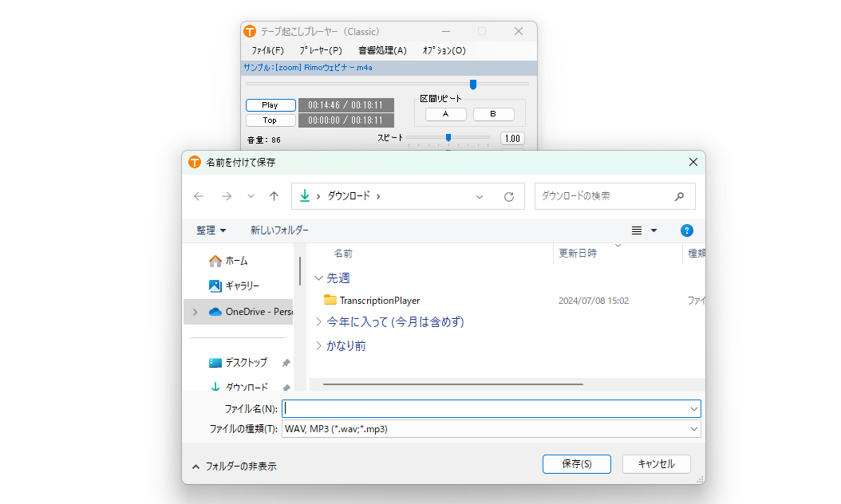Select the TranscriptionPlayer folder

coord(379,301)
